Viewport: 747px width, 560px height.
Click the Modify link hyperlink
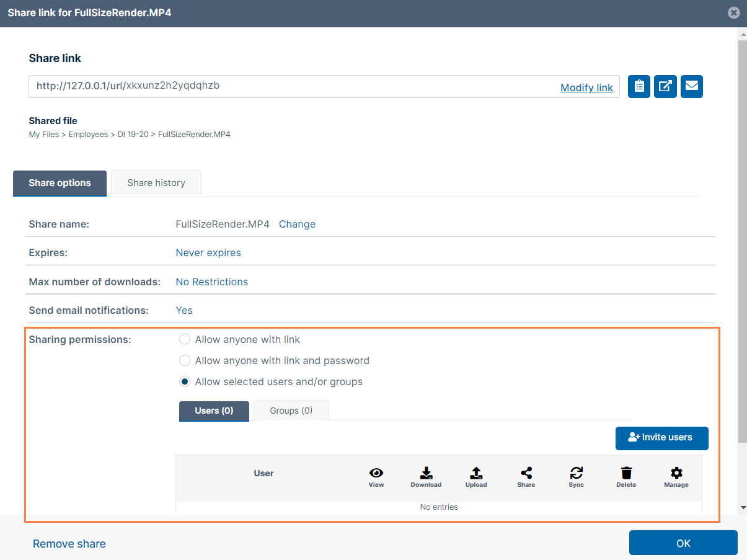click(x=586, y=87)
